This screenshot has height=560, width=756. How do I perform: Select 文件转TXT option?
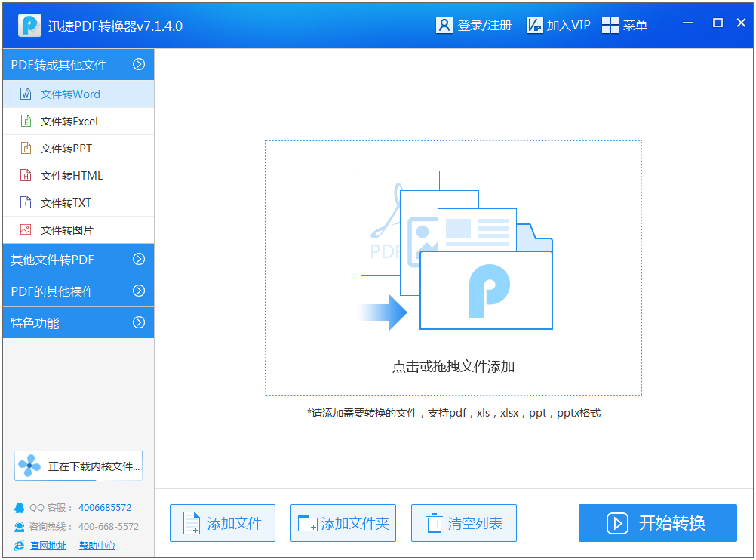pos(78,202)
